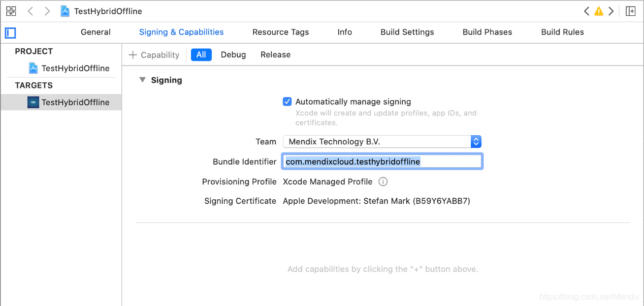Click the Xcode Managed Profile text
This screenshot has height=306, width=644.
[328, 181]
